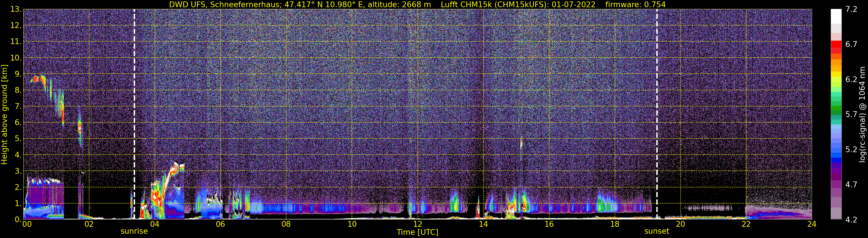Click the 'log(rc-signal) @ 1064 nm' colorbar label
This screenshot has width=868, height=238.
tap(863, 115)
